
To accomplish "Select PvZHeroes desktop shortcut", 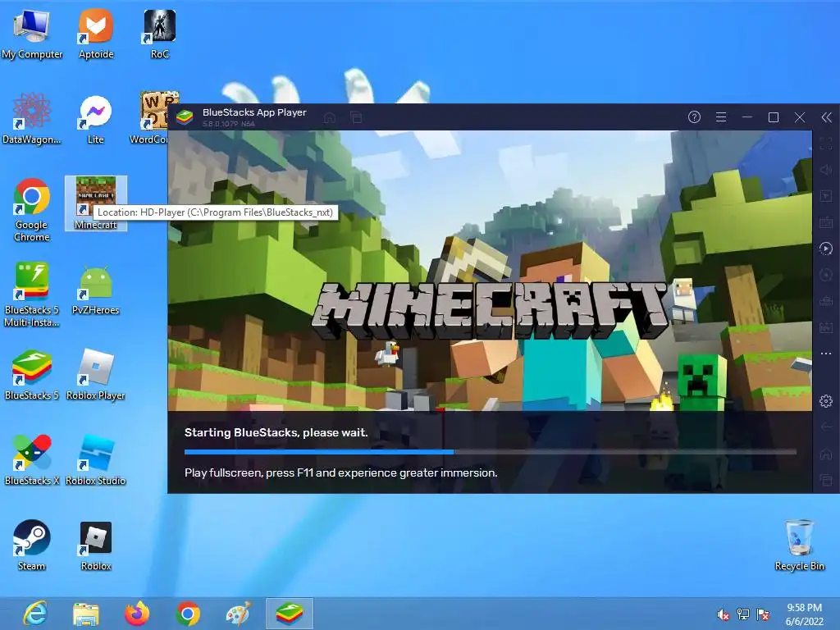I will tap(96, 290).
